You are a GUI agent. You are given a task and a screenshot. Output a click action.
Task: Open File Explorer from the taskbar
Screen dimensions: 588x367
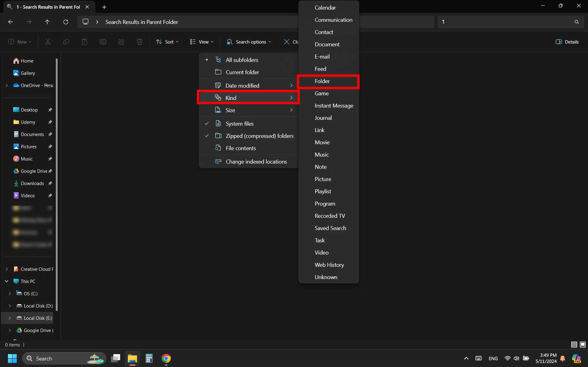(132, 358)
